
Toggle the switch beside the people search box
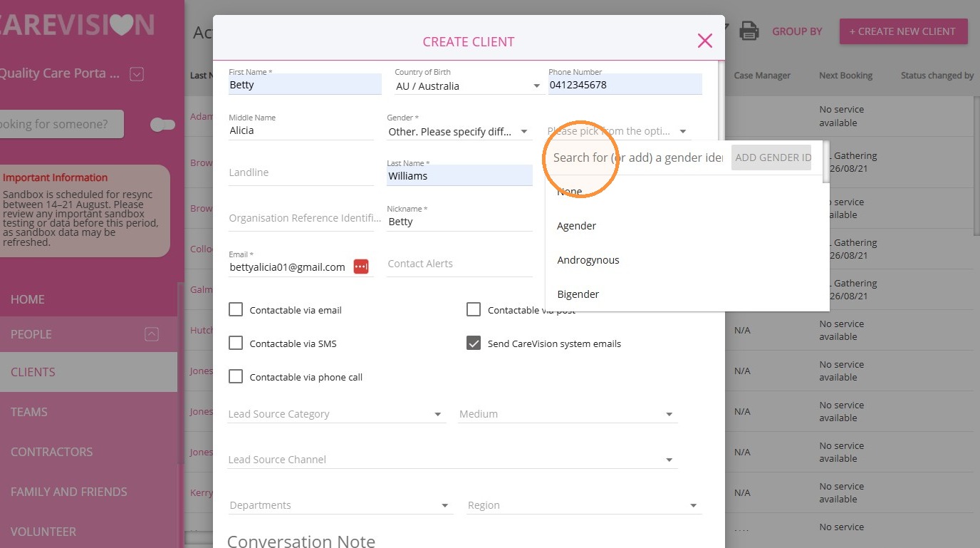click(162, 125)
